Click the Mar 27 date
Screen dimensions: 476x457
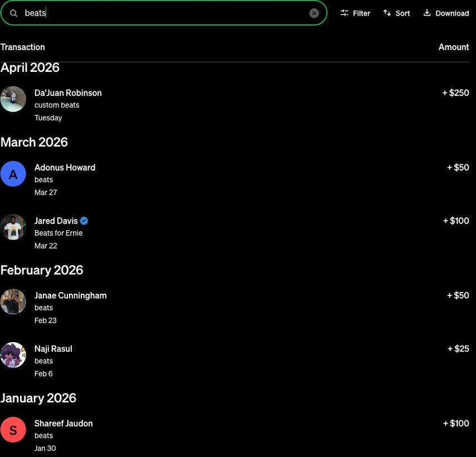coord(46,193)
